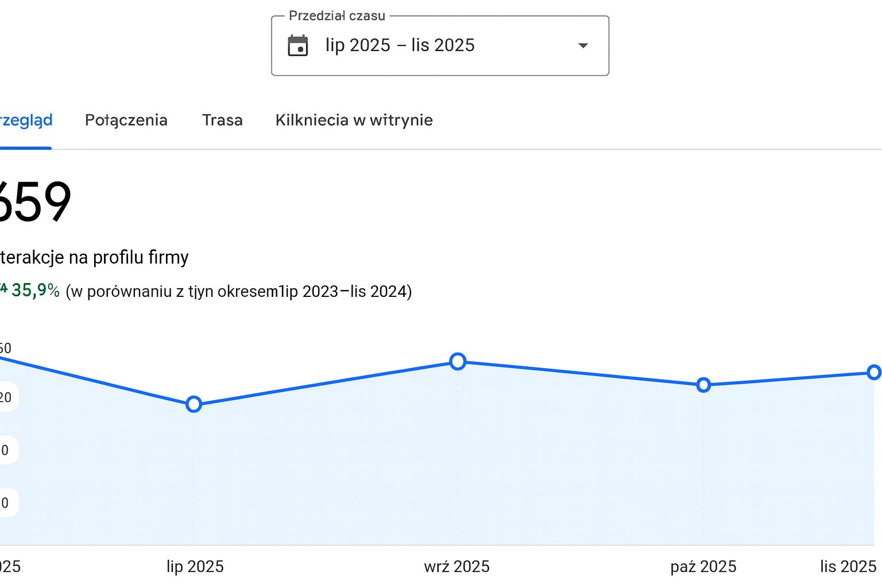Image resolution: width=882 pixels, height=588 pixels.
Task: Click the 'lip 2025' x-axis label
Action: coord(195,567)
